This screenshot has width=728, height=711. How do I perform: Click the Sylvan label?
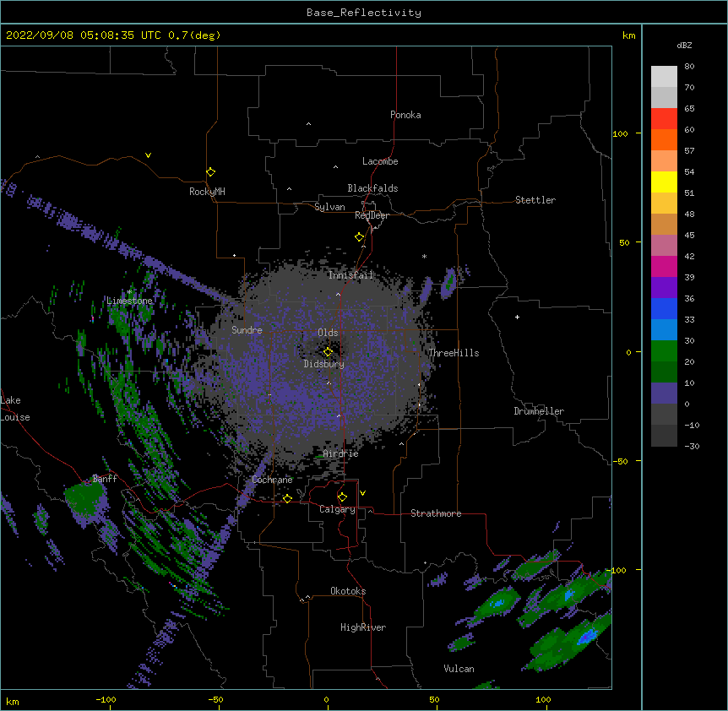point(329,207)
